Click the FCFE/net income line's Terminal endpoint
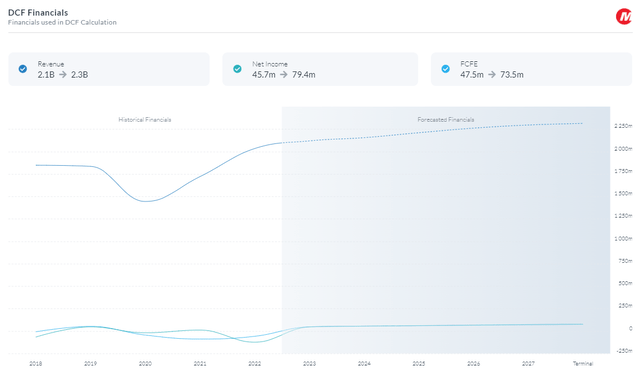640x375 pixels. 582,324
